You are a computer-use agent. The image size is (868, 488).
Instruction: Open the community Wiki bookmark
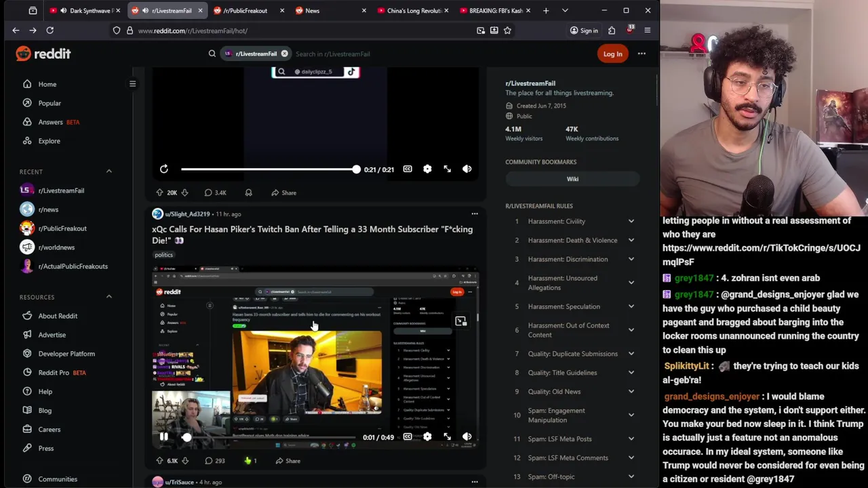(572, 179)
